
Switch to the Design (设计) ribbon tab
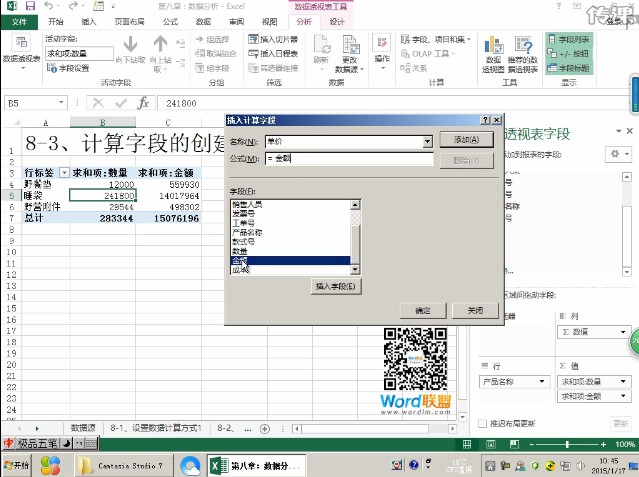click(336, 20)
